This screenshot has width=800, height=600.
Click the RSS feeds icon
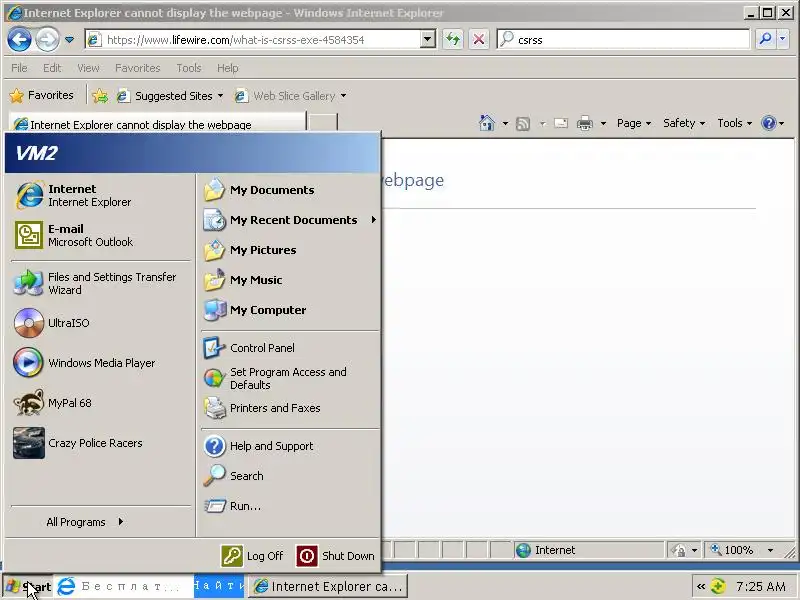pos(523,123)
